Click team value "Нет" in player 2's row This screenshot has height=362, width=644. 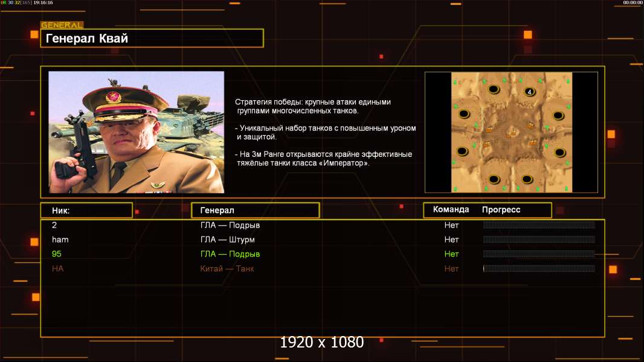click(x=451, y=225)
